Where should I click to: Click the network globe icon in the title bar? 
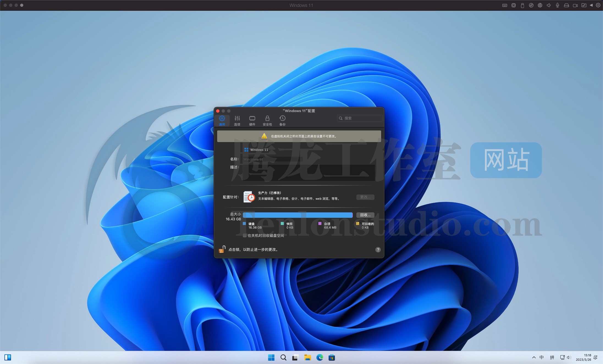tap(540, 5)
